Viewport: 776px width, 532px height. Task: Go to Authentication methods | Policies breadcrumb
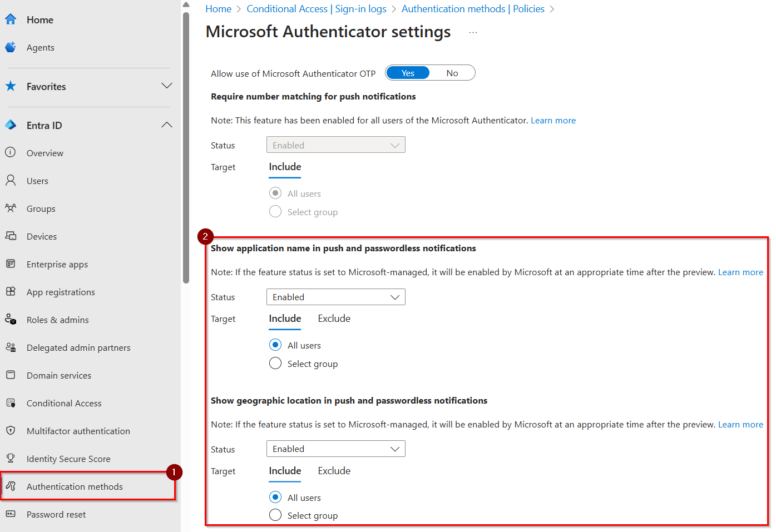click(473, 9)
